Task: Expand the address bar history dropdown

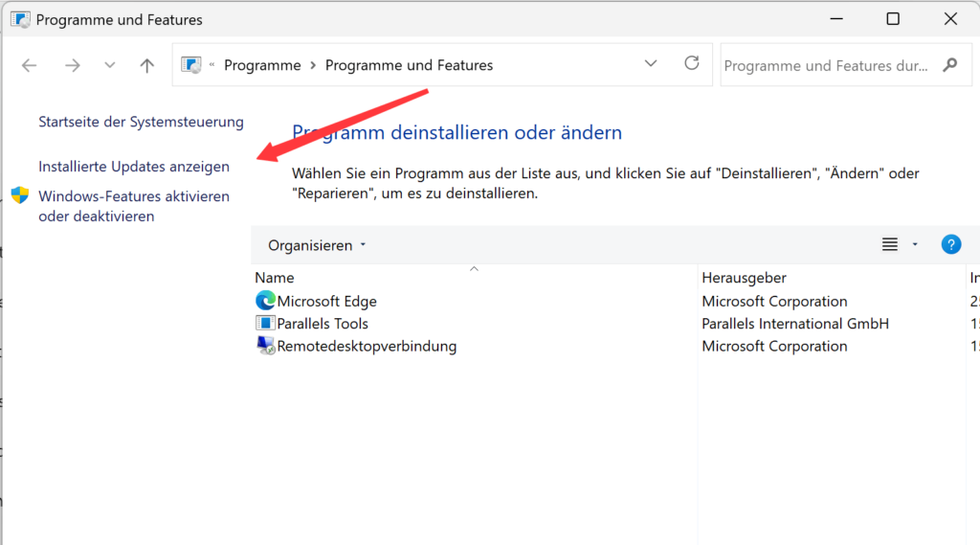Action: click(651, 64)
